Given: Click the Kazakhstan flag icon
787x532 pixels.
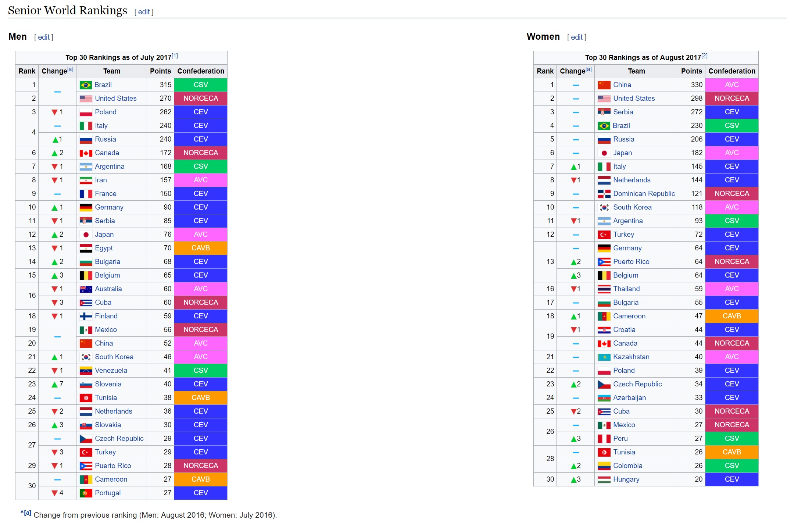Looking at the screenshot, I should tap(604, 357).
